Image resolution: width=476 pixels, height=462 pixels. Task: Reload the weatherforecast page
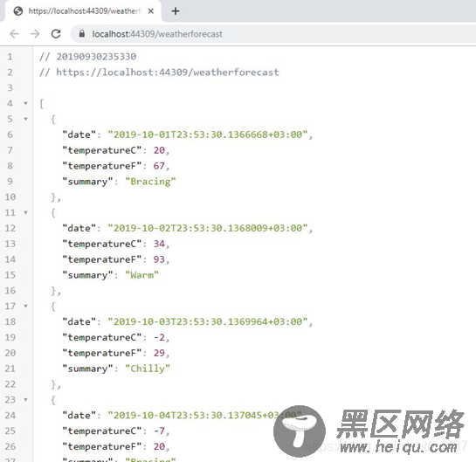pos(56,34)
